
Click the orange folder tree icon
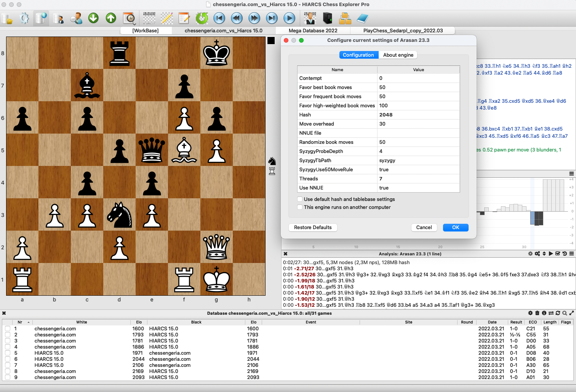pos(345,18)
